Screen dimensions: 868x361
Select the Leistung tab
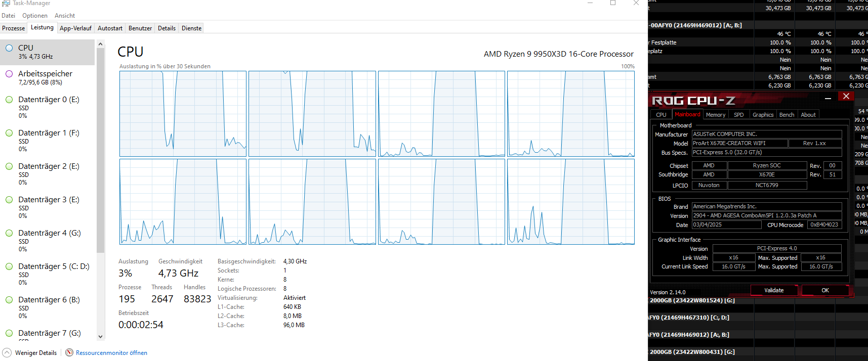pos(42,28)
